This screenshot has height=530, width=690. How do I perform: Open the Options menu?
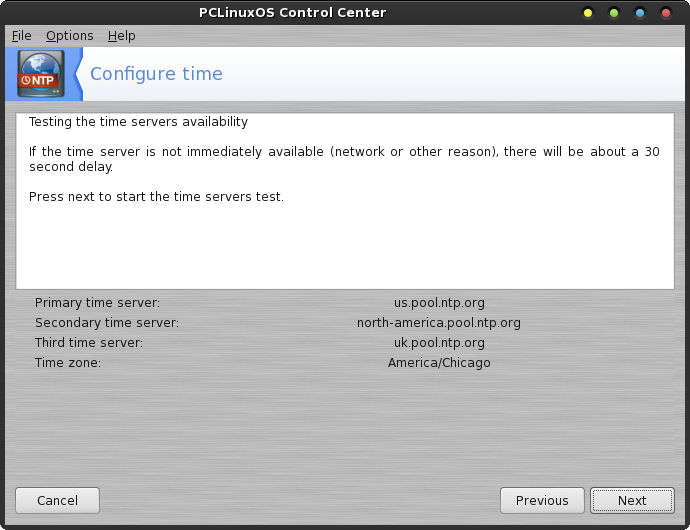coord(70,36)
